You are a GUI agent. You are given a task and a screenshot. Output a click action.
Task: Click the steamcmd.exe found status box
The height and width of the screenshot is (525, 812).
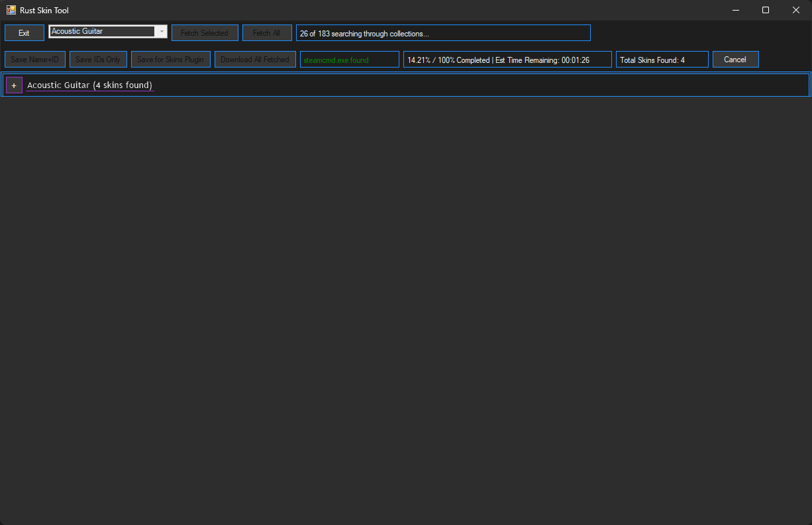click(349, 60)
